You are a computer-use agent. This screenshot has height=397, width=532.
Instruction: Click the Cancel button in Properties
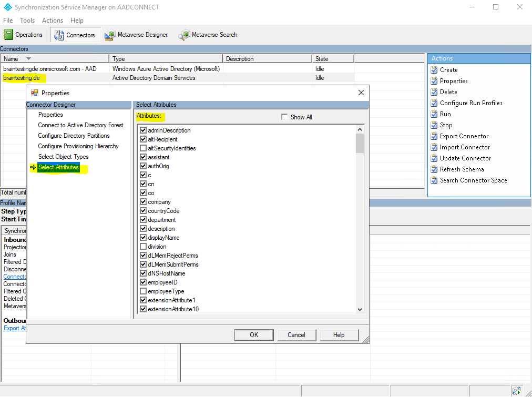pos(296,335)
